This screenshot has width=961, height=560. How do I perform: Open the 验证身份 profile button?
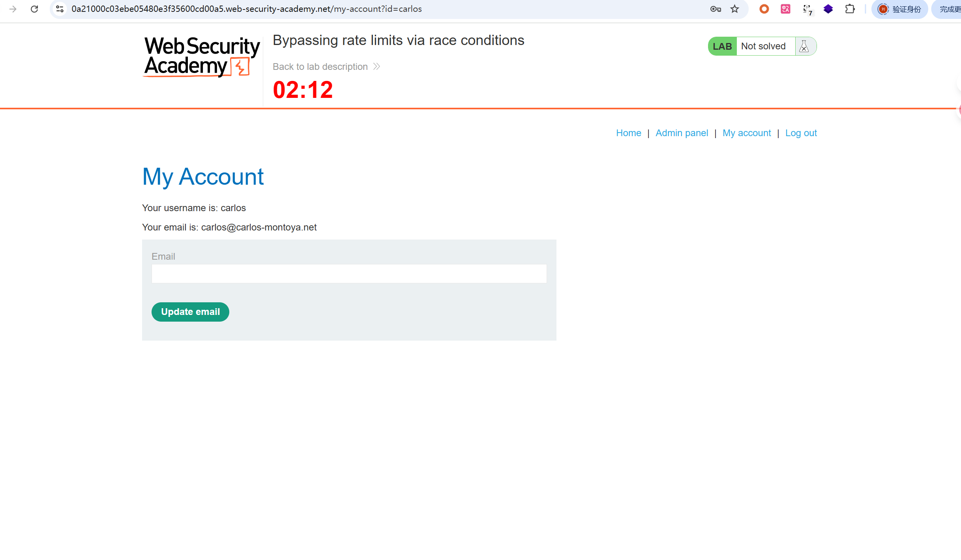pos(899,9)
